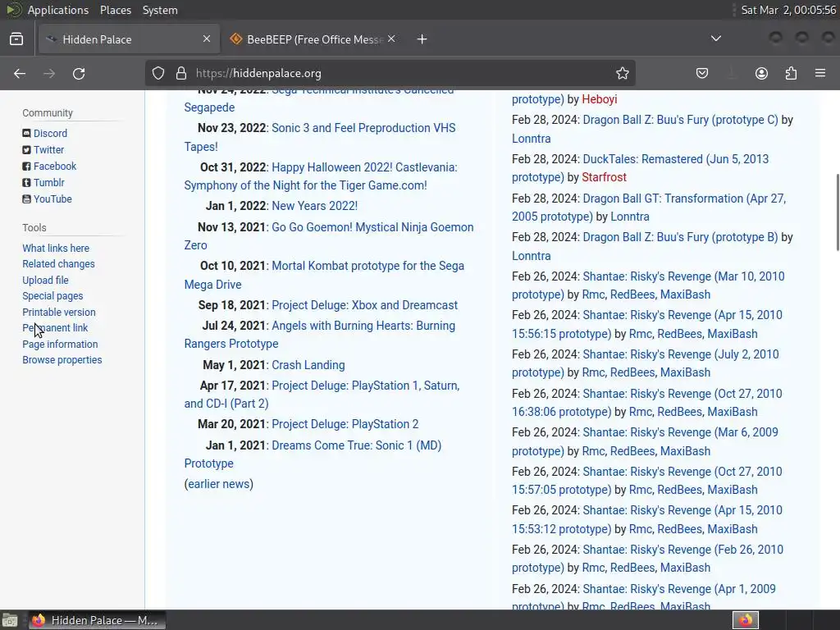
Task: Open the Twitter community link
Action: (48, 150)
